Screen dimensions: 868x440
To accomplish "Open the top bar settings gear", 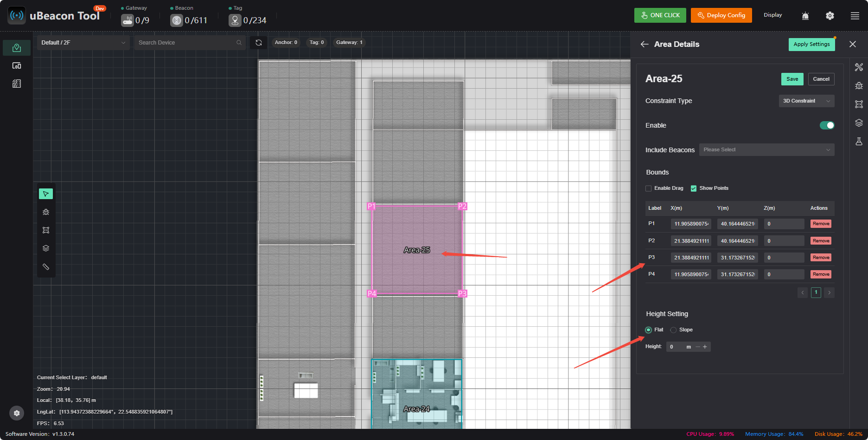I will click(x=830, y=16).
